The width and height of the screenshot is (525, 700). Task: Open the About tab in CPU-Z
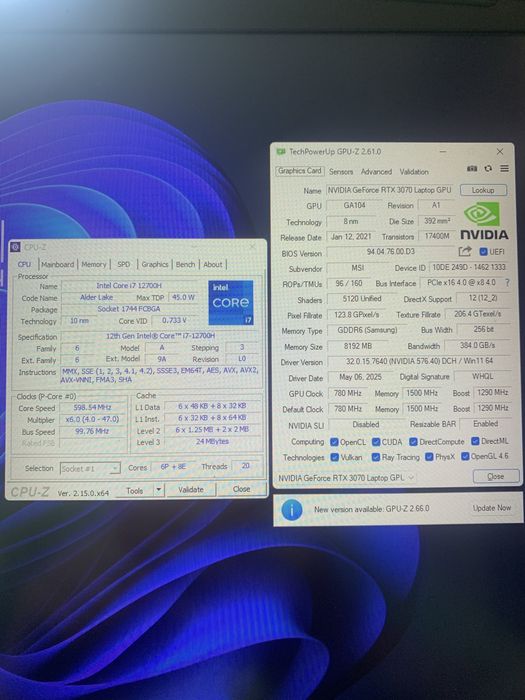[x=212, y=264]
